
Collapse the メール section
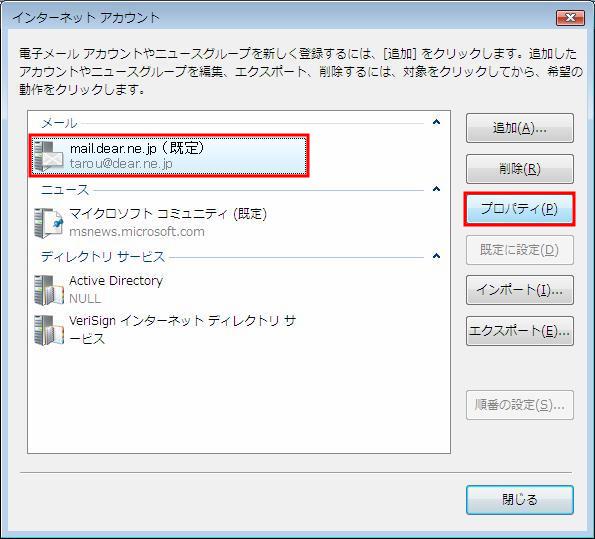[x=436, y=122]
